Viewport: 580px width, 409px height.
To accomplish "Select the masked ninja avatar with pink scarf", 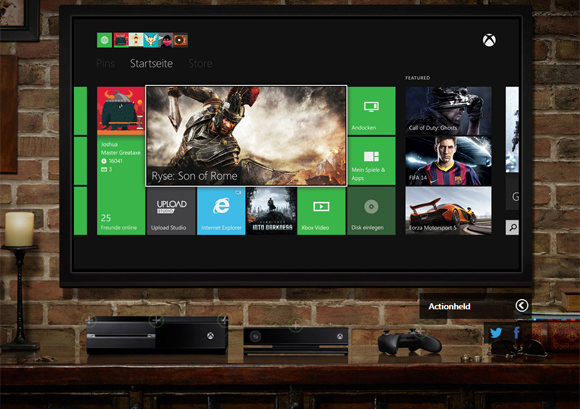I will coord(165,40).
